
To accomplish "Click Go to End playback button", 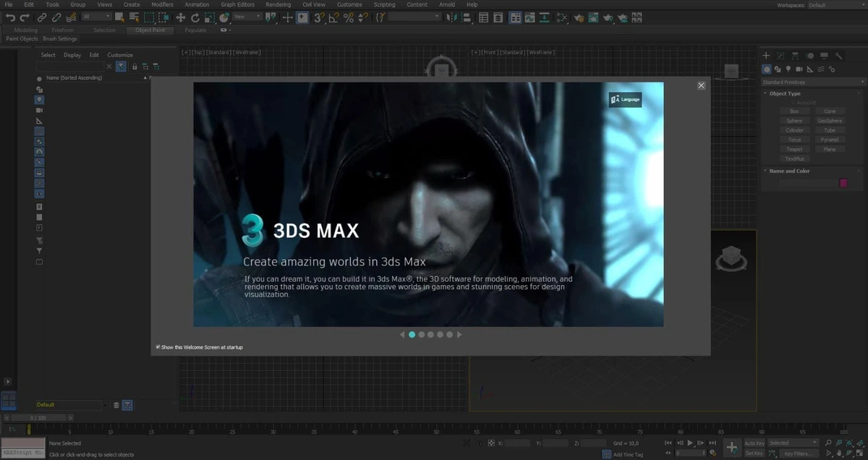I will pyautogui.click(x=712, y=443).
